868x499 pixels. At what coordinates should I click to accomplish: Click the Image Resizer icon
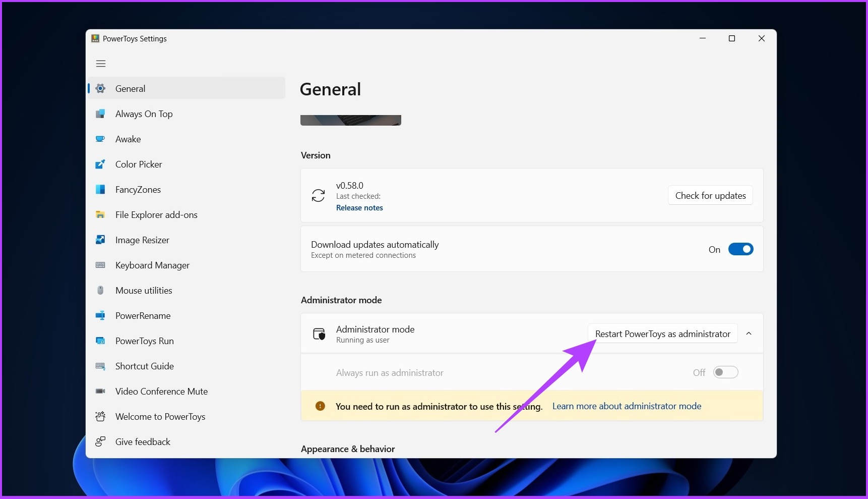click(x=100, y=240)
